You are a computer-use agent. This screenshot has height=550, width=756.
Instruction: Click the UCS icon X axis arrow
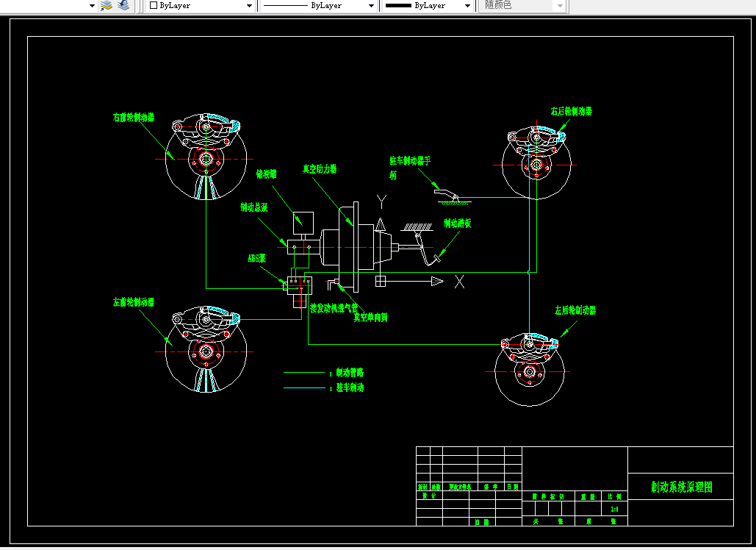[437, 282]
